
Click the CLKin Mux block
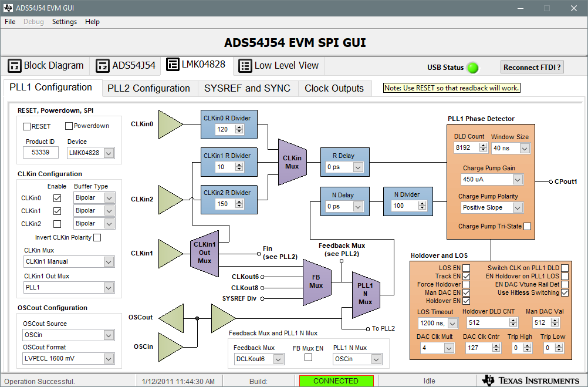tap(292, 162)
